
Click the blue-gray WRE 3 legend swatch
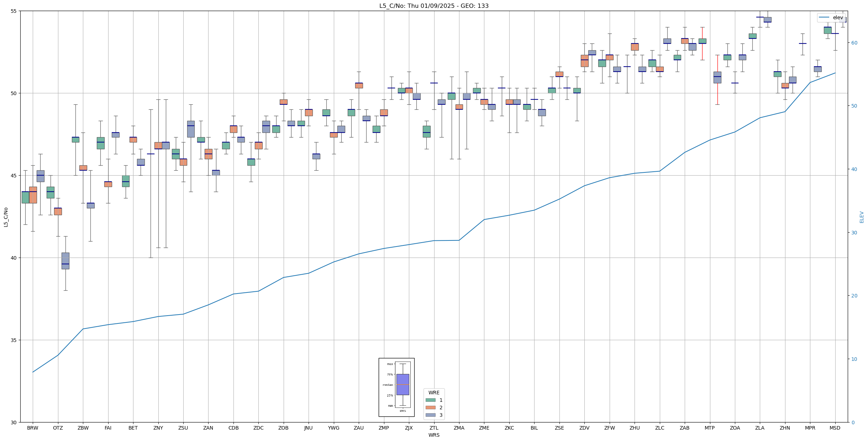click(430, 415)
